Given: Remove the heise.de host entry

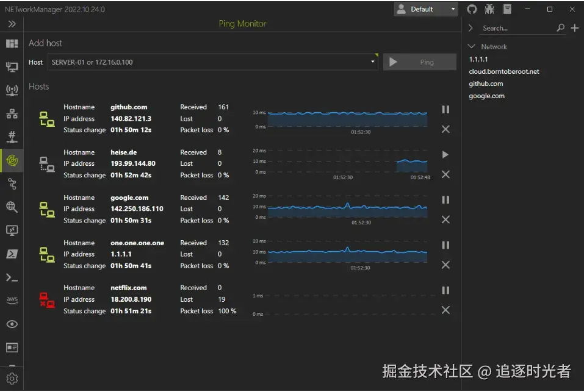Looking at the screenshot, I should coord(445,174).
